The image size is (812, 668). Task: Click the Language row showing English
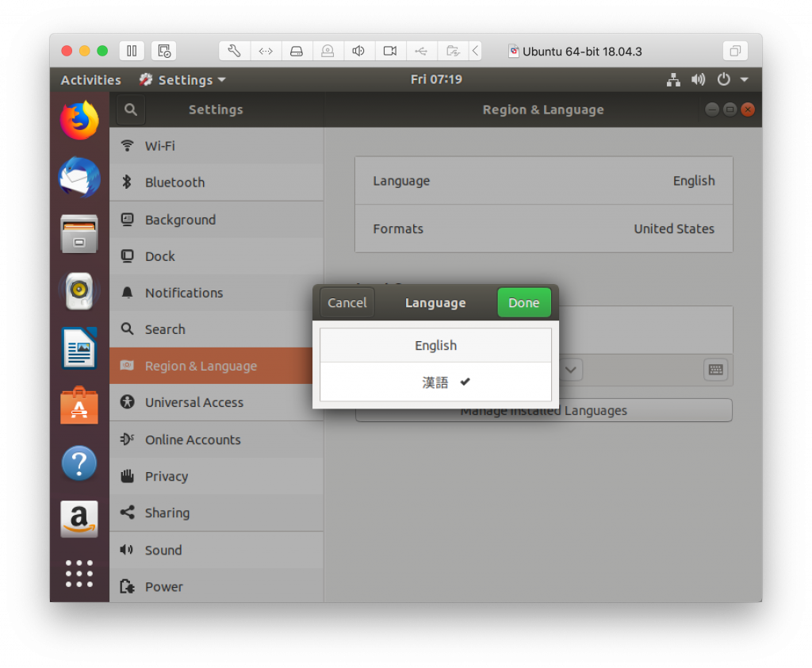(x=544, y=181)
